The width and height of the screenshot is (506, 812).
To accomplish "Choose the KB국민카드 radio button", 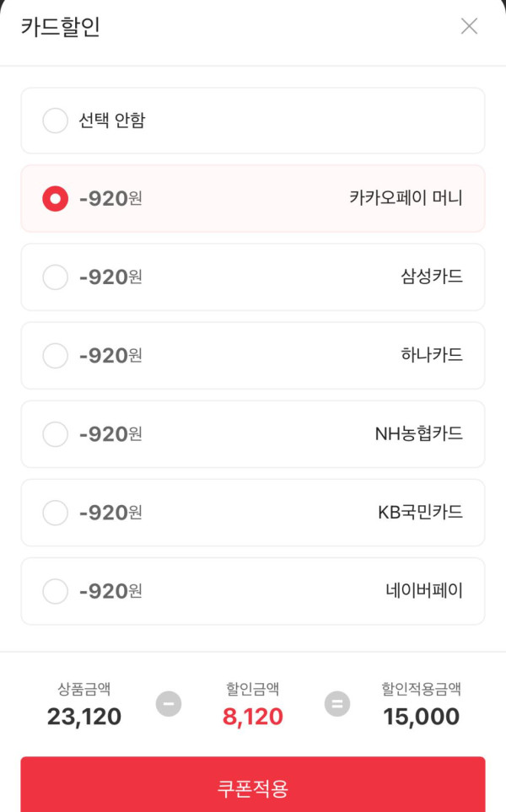I will (55, 512).
